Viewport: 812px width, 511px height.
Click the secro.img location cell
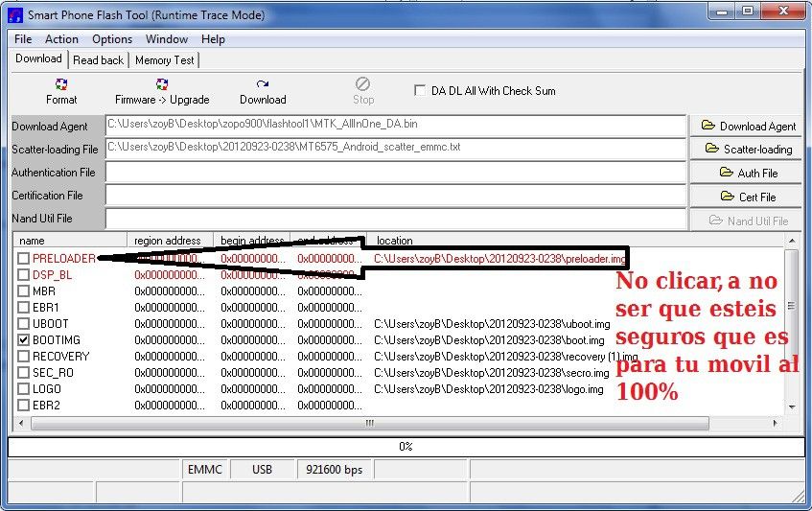(x=492, y=373)
